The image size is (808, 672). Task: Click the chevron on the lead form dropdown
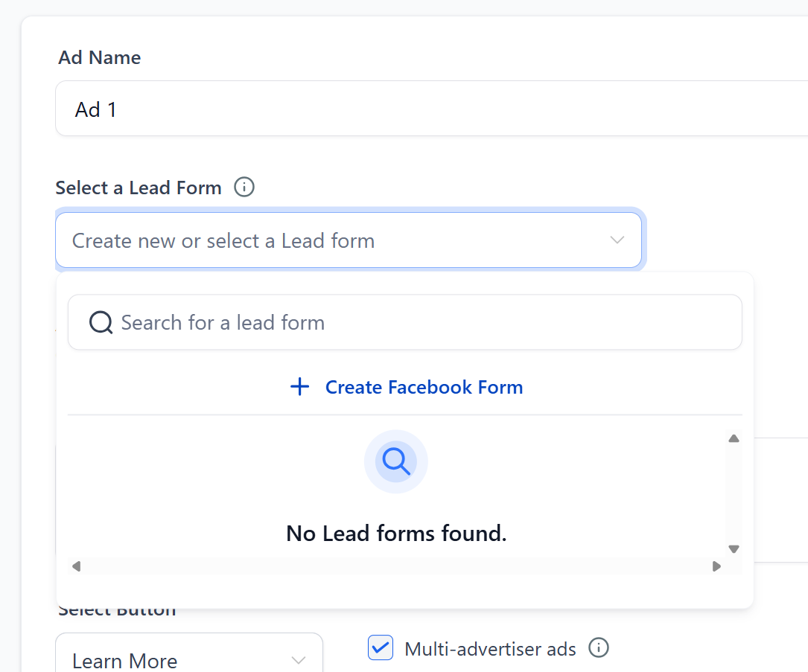(617, 240)
